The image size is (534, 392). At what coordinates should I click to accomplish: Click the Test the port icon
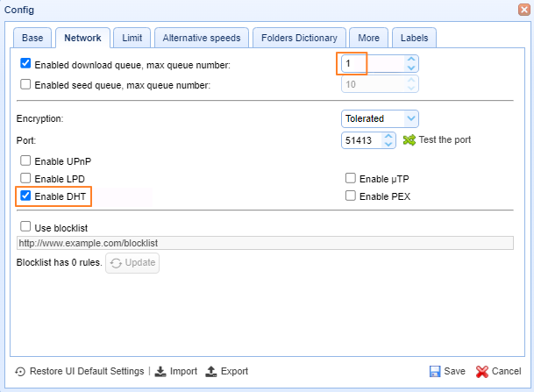click(x=409, y=140)
